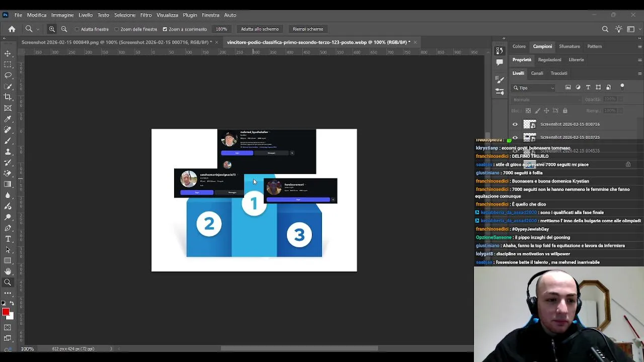Image resolution: width=644 pixels, height=362 pixels.
Task: Open the Campioni panel options menu
Action: click(x=639, y=46)
